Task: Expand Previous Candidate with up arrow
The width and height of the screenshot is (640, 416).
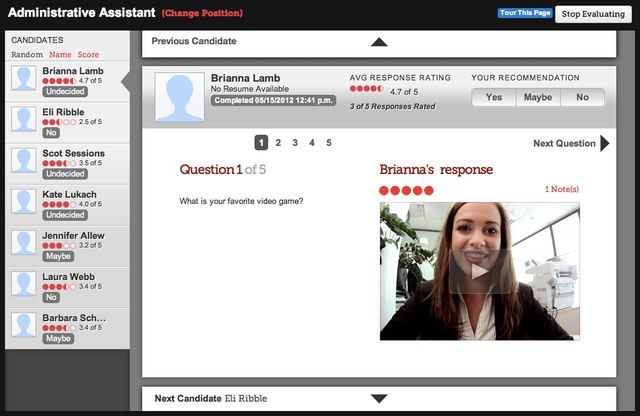Action: [378, 42]
